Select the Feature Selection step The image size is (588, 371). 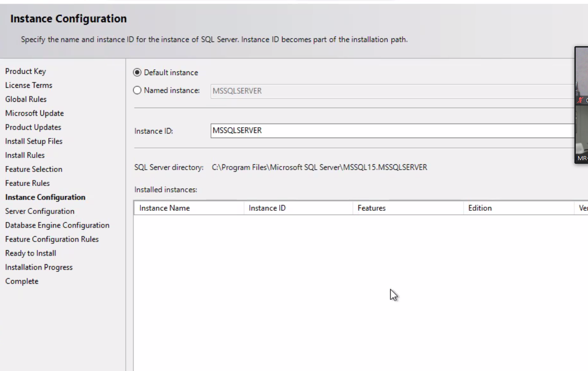coord(33,169)
